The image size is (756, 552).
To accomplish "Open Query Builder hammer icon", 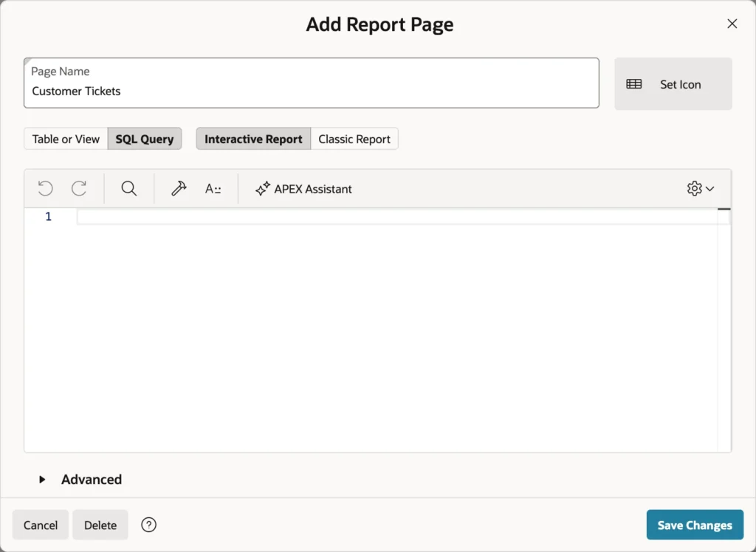I will tap(179, 188).
